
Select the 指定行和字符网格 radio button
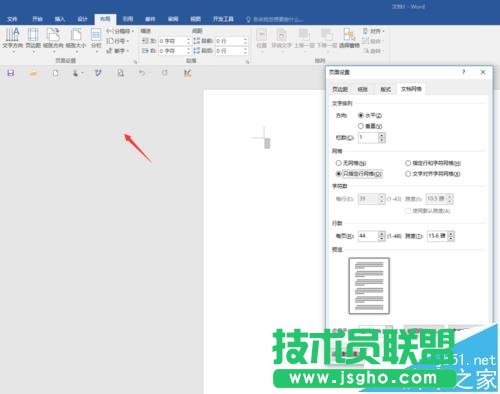408,163
